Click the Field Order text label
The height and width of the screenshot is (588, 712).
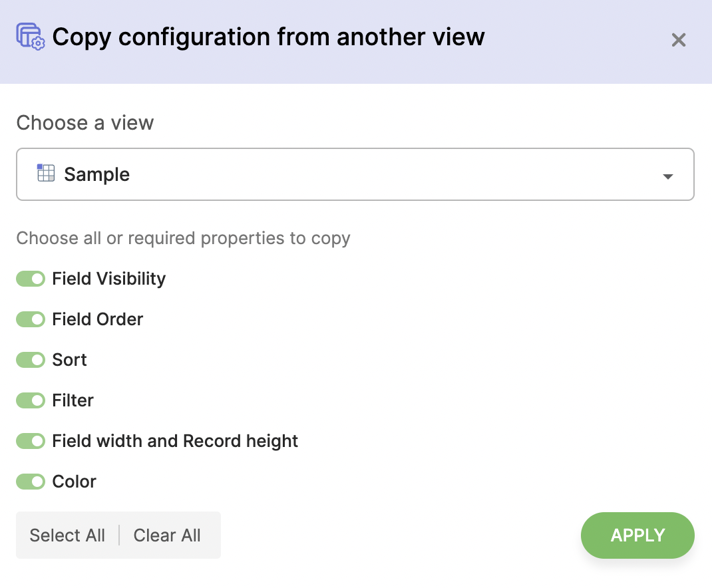pyautogui.click(x=98, y=319)
